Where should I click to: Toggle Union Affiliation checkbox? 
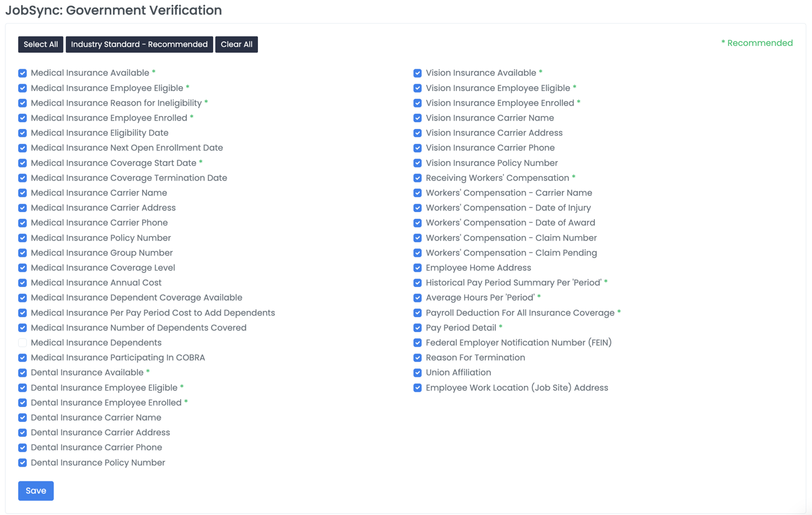coord(418,373)
